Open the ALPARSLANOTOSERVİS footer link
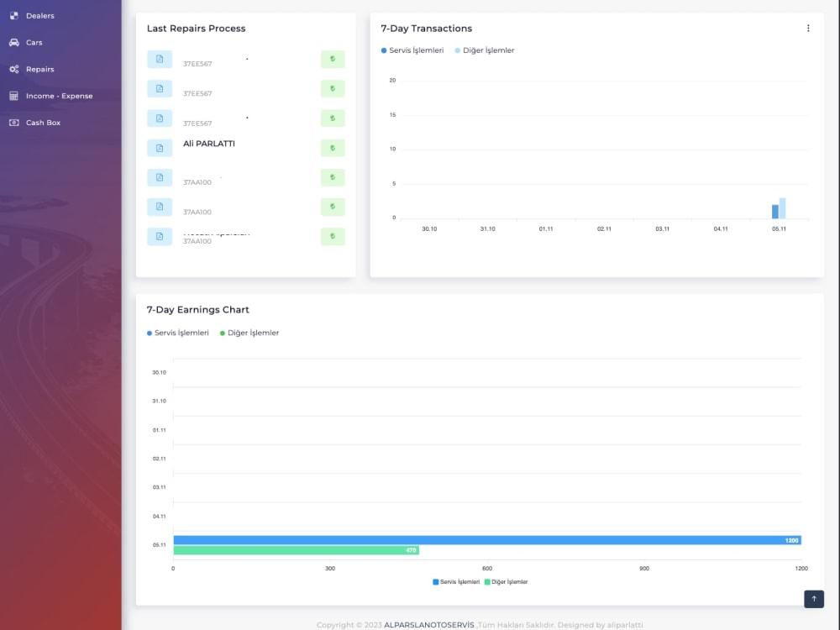Viewport: 840px width, 630px height. tap(429, 625)
